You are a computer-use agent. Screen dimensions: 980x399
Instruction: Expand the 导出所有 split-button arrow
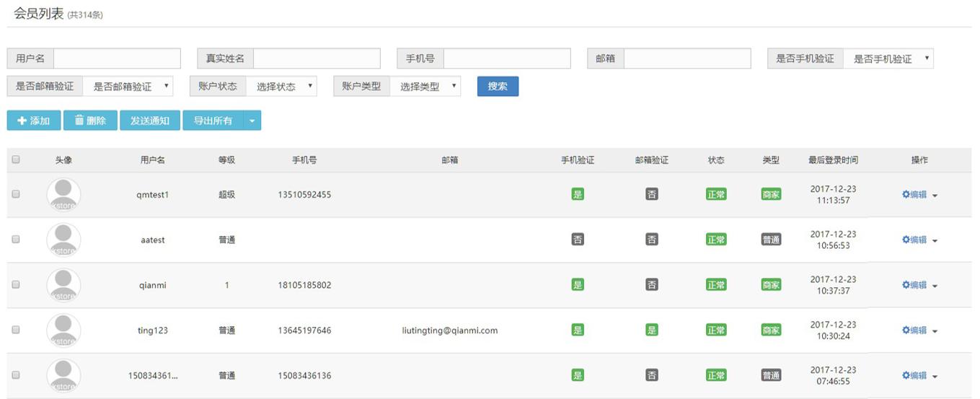(x=252, y=120)
